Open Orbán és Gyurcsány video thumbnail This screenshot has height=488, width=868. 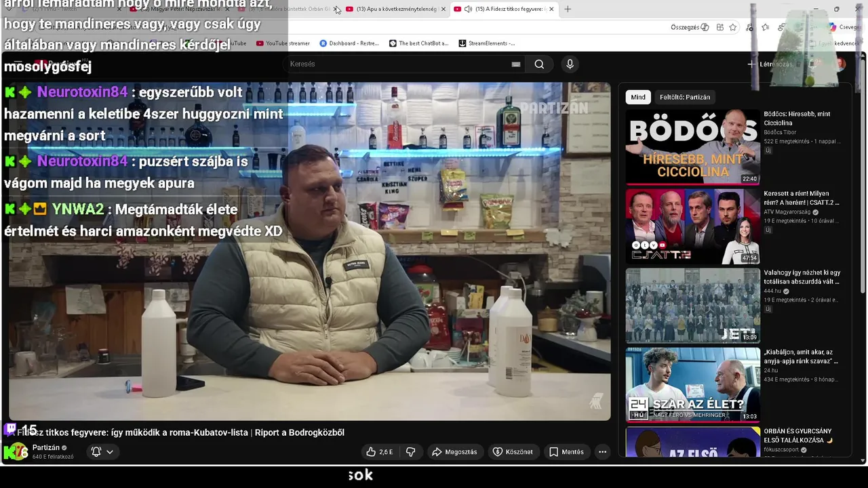click(x=692, y=442)
